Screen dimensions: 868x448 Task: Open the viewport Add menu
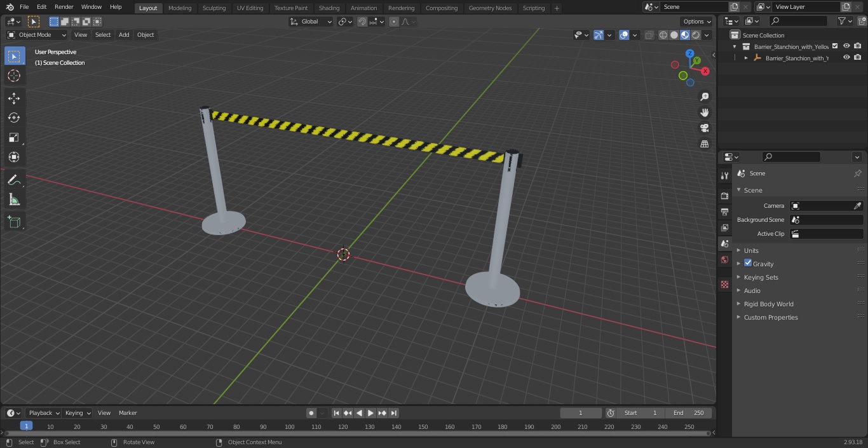pos(124,35)
